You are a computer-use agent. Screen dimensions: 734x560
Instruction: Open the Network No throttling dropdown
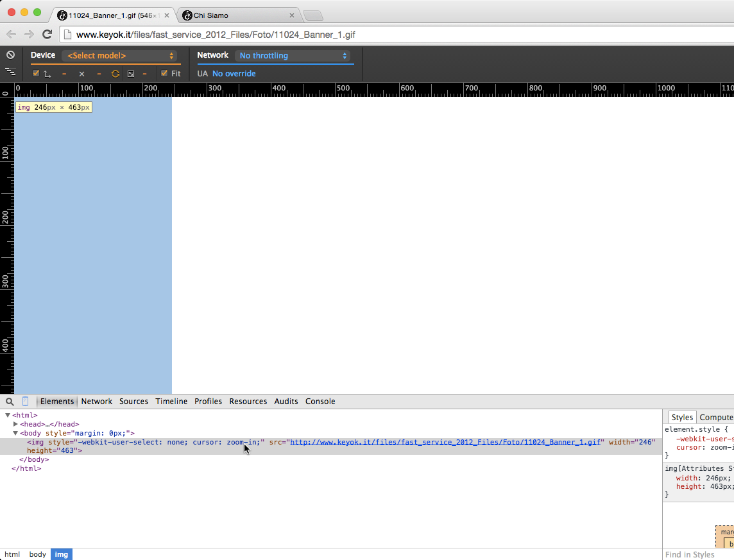point(293,56)
